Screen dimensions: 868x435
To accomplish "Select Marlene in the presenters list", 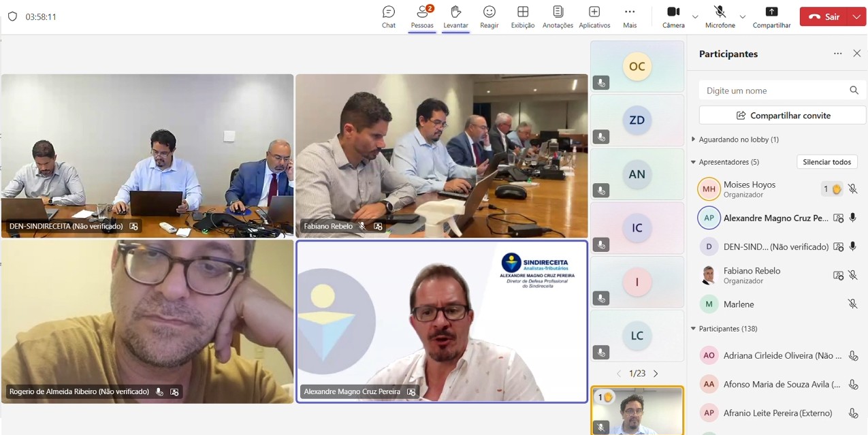I will [x=739, y=304].
